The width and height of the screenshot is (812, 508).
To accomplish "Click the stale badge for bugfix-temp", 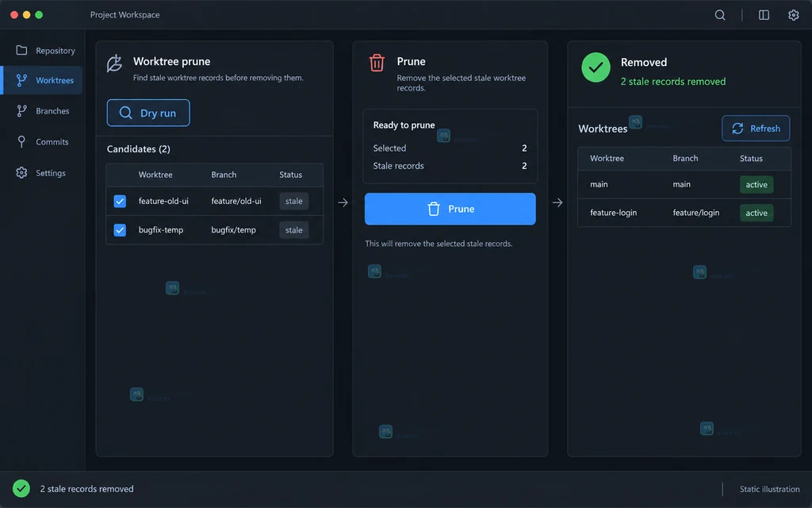I will (293, 229).
